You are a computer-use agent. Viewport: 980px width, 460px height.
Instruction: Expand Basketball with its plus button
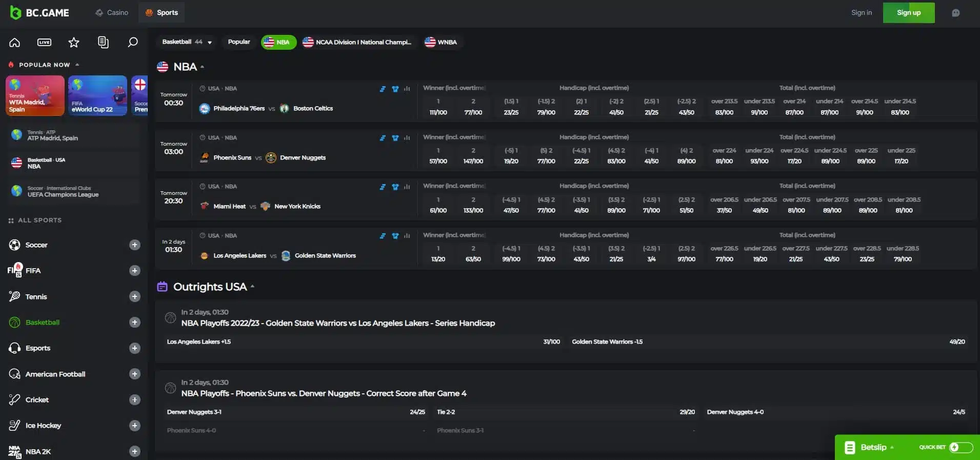(x=135, y=322)
